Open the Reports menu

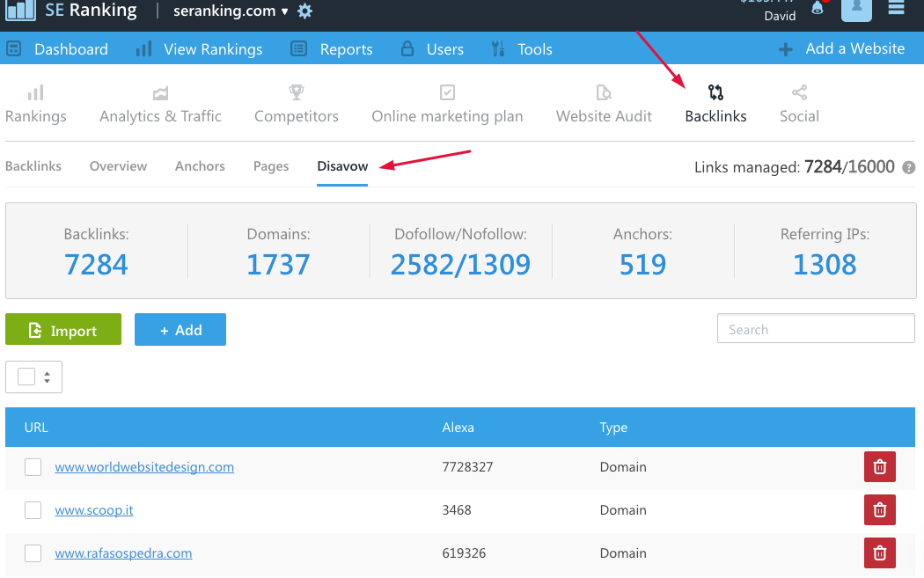347,49
